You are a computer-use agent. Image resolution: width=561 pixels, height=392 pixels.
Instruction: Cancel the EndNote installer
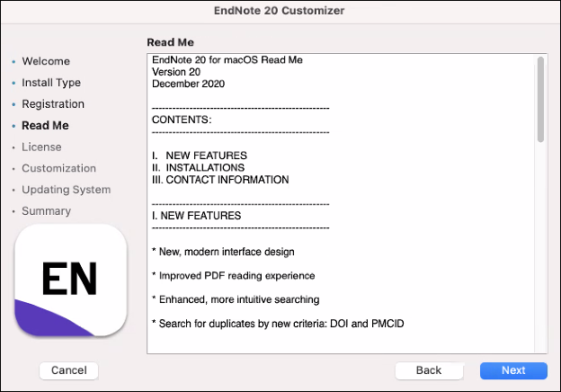68,370
